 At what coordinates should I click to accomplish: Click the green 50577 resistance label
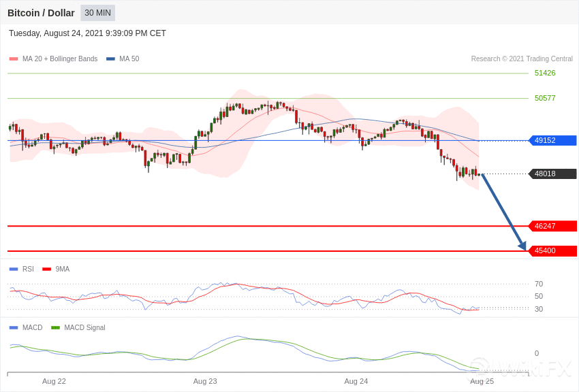(545, 99)
